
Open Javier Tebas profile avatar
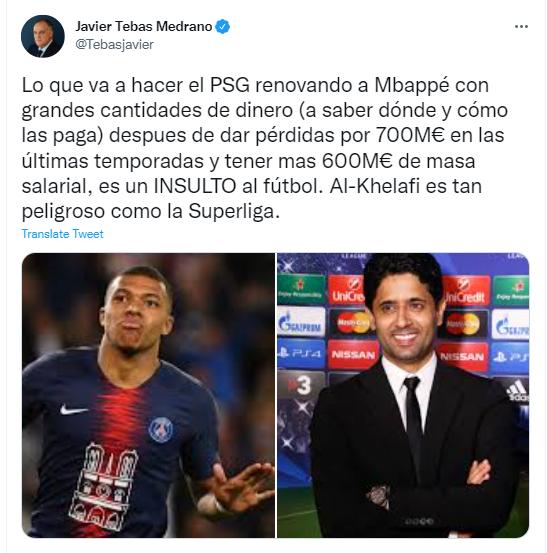pyautogui.click(x=43, y=36)
